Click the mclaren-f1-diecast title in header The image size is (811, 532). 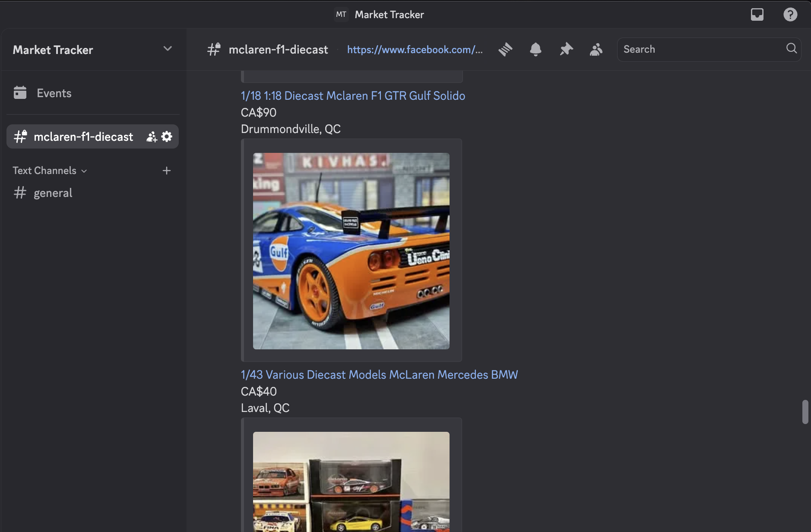(279, 50)
